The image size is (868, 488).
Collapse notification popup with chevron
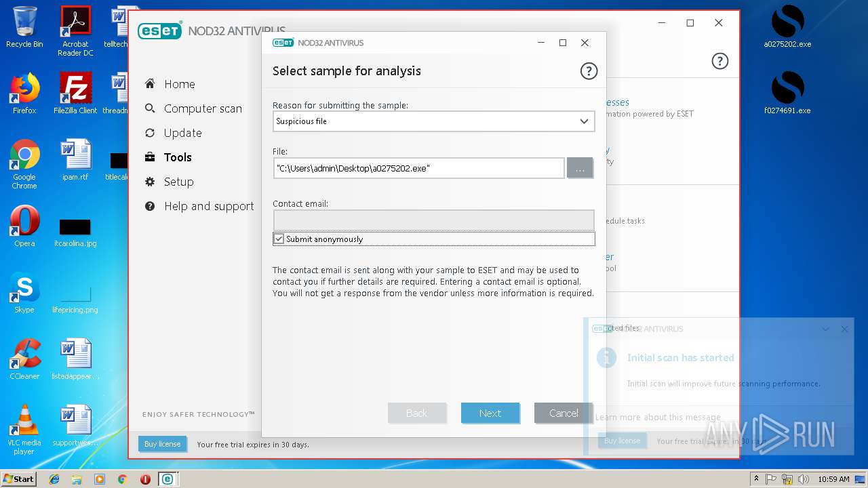[x=825, y=329]
